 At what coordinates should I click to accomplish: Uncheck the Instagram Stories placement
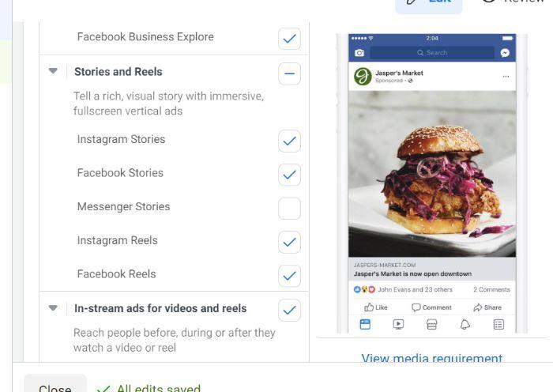point(290,141)
